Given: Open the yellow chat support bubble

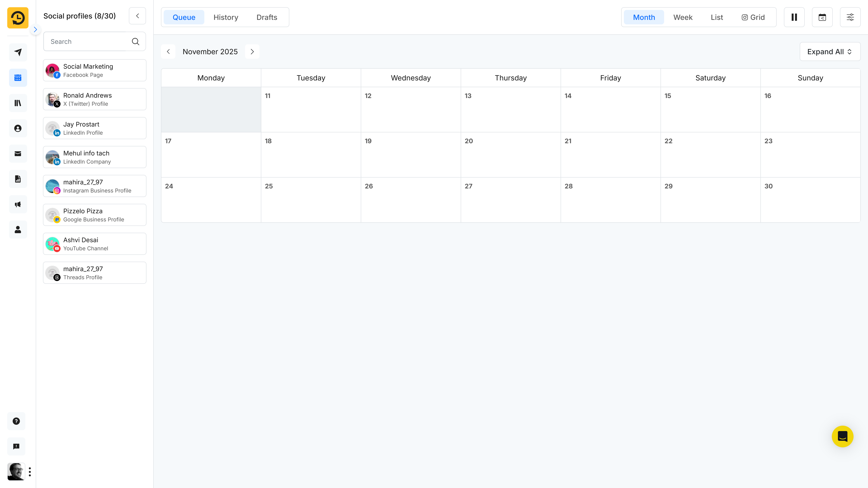Looking at the screenshot, I should pyautogui.click(x=842, y=436).
